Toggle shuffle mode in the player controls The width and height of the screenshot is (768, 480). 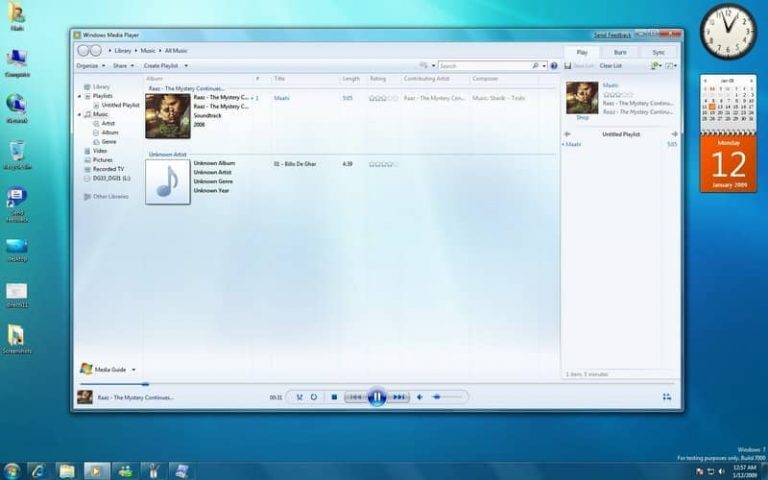pyautogui.click(x=299, y=397)
